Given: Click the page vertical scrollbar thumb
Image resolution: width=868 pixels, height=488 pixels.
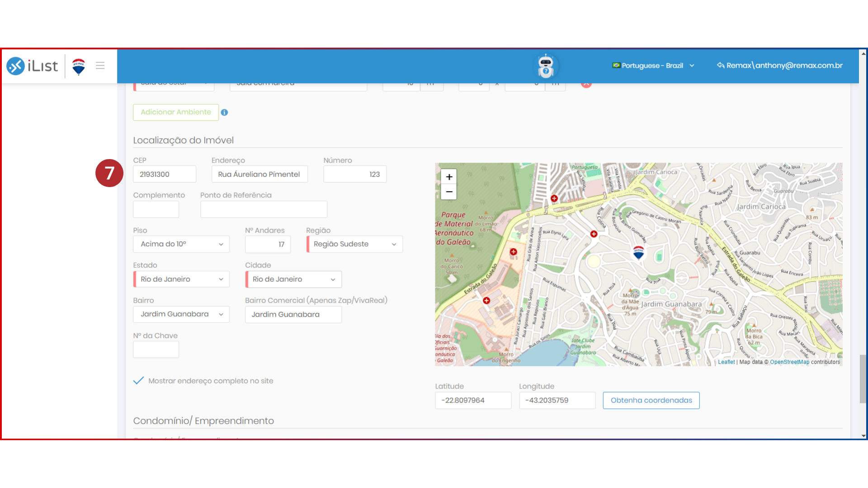Looking at the screenshot, I should [863, 379].
